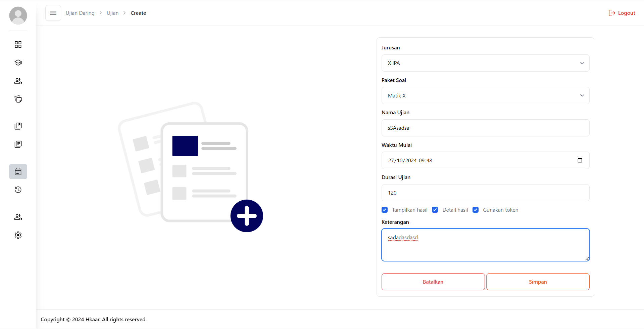Open the date picker calendar icon
644x329 pixels.
tap(580, 160)
